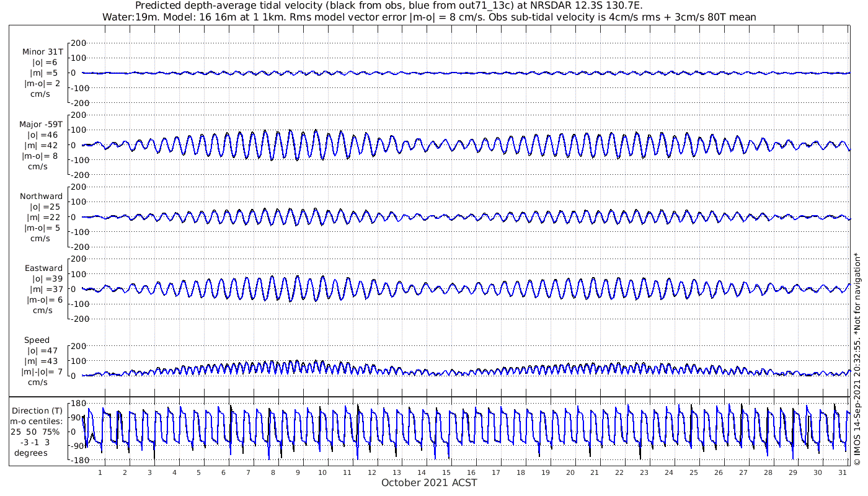Click the '|m| =22' value in the Northward panel
Image resolution: width=868 pixels, height=496 pixels.
(x=43, y=217)
